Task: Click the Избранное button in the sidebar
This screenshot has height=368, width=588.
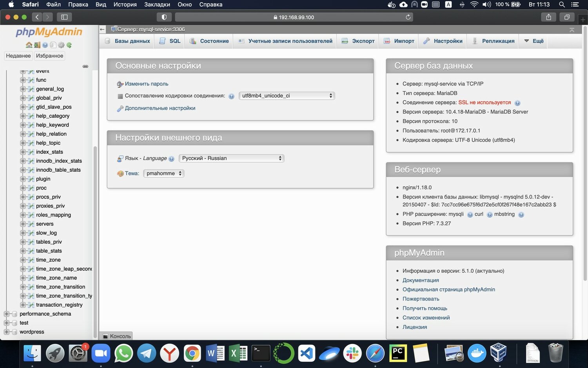Action: point(49,56)
